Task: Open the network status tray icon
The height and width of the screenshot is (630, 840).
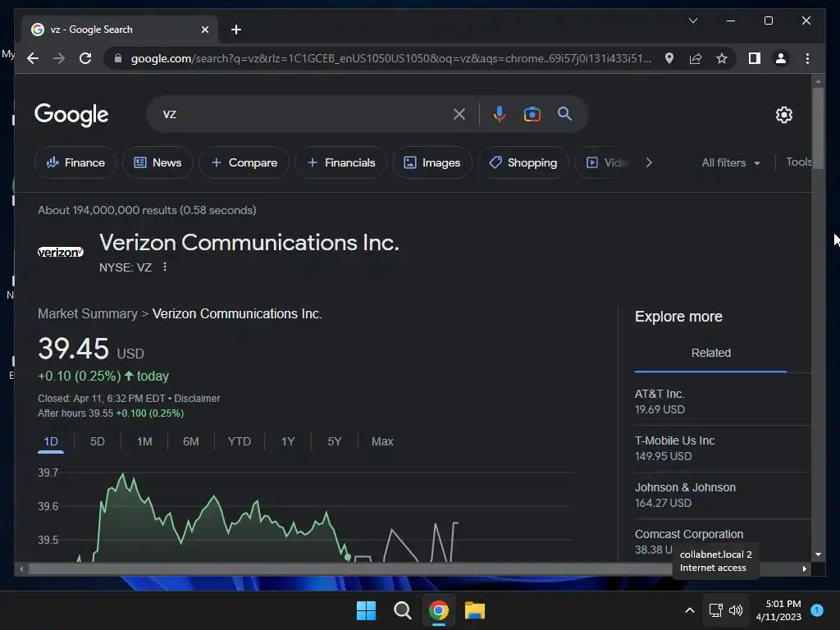Action: pos(715,610)
